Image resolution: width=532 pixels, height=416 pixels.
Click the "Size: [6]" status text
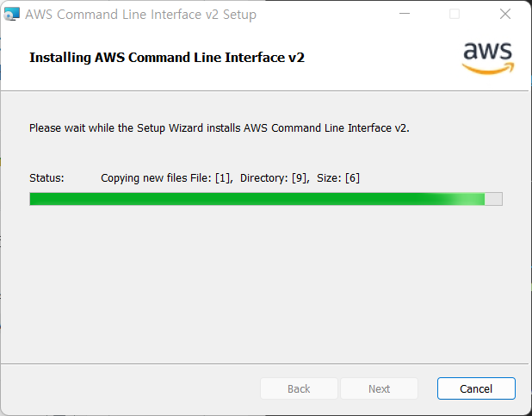click(338, 177)
